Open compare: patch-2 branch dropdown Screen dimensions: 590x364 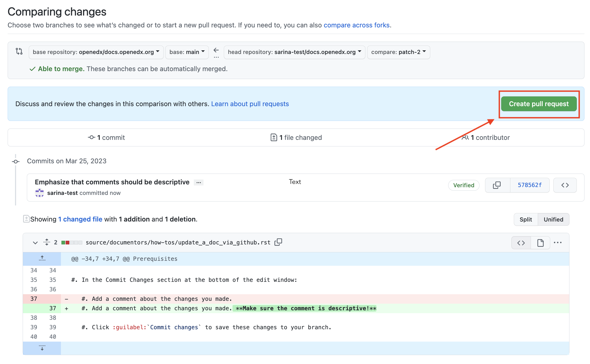[398, 52]
